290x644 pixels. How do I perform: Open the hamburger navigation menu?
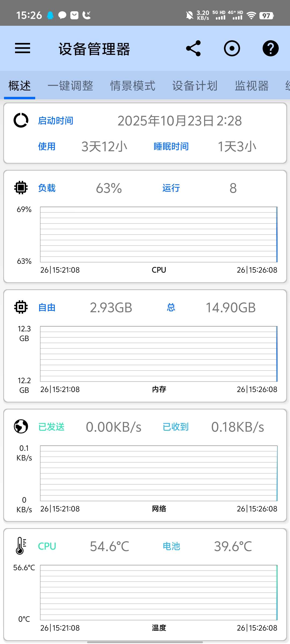click(23, 48)
